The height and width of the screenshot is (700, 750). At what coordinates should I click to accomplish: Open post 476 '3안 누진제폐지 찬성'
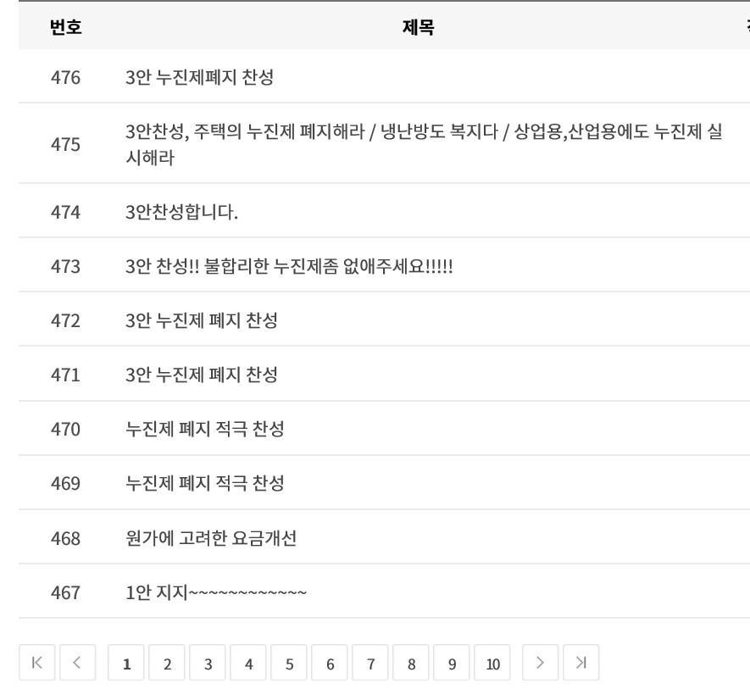click(199, 77)
